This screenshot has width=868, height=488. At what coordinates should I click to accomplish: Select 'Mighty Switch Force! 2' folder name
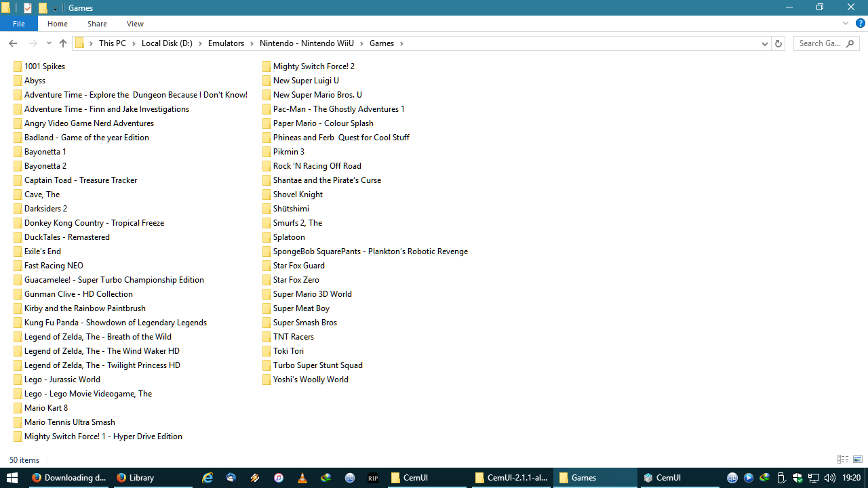pyautogui.click(x=314, y=66)
